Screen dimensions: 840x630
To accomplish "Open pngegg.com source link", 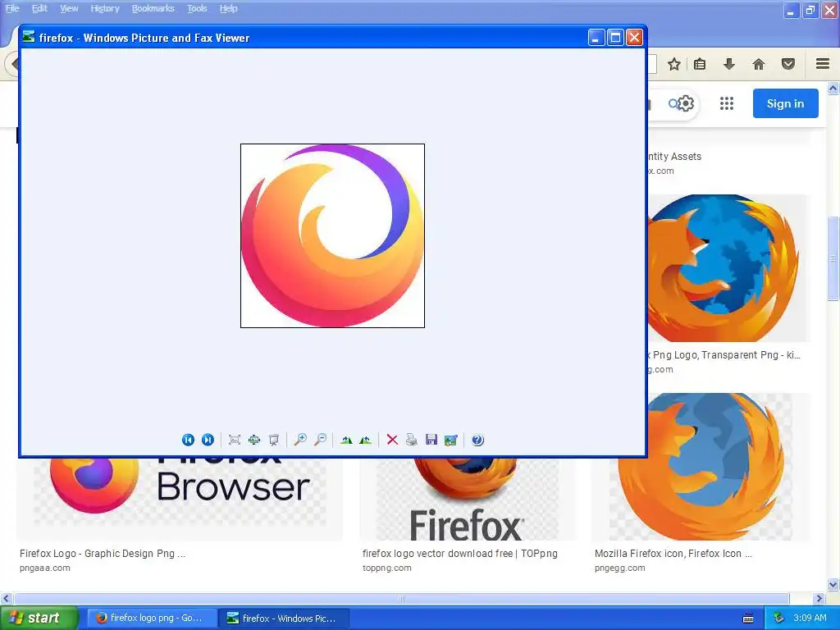I will (620, 568).
